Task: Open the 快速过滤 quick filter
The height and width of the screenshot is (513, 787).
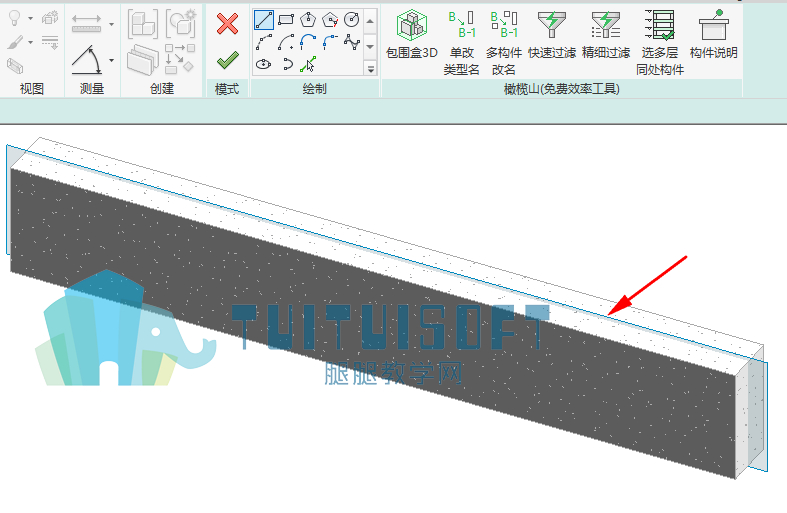Action: (x=552, y=34)
